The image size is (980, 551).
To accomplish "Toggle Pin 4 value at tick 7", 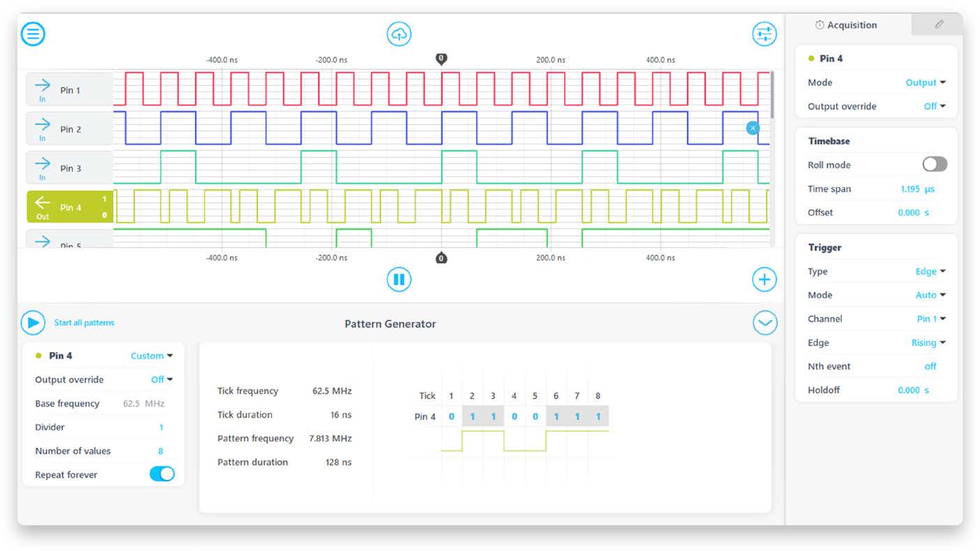I will 577,417.
